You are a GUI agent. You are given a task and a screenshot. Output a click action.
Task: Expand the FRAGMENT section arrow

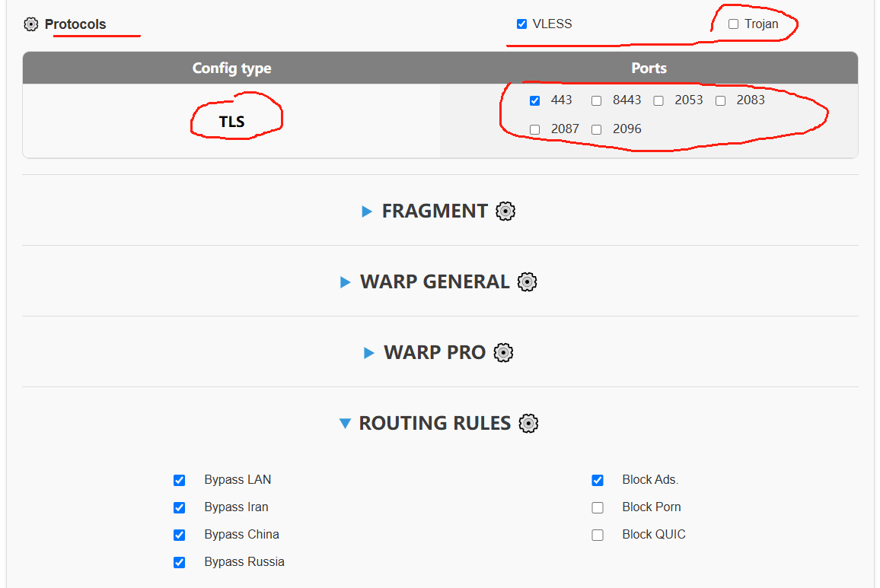pyautogui.click(x=368, y=211)
